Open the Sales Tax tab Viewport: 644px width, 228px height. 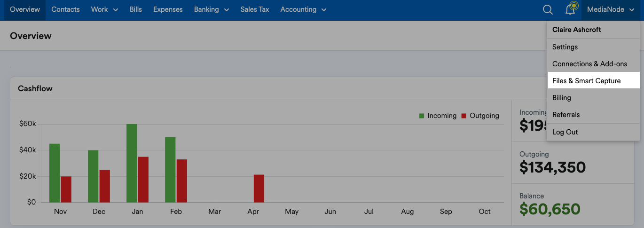pyautogui.click(x=254, y=9)
